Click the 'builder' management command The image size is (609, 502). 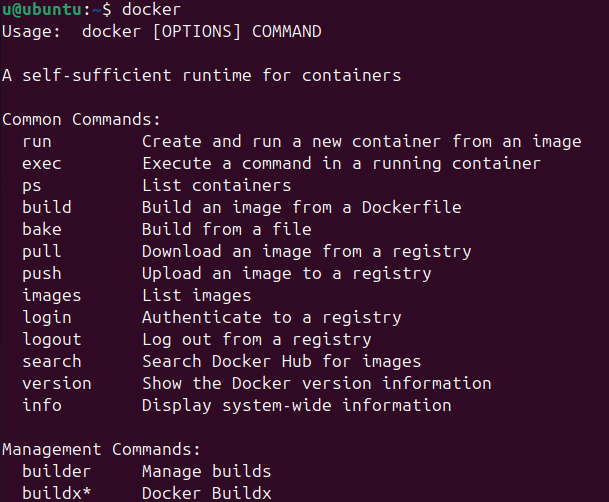coord(57,471)
